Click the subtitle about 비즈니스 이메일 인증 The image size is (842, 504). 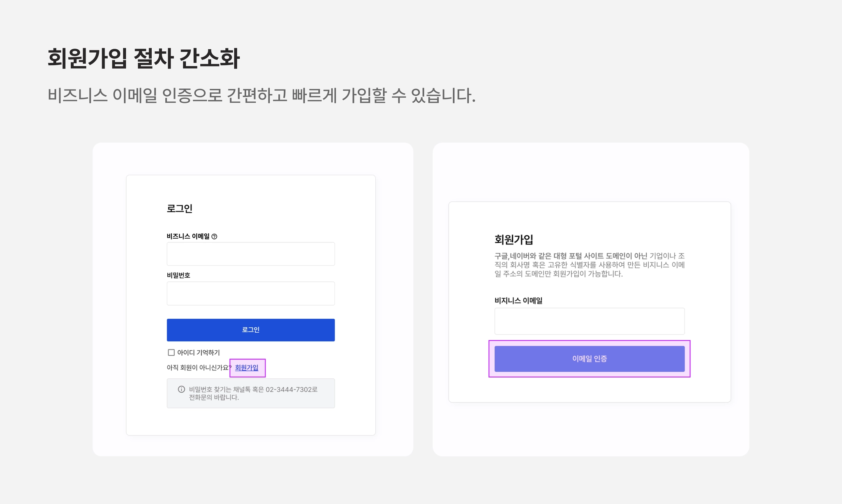[261, 96]
